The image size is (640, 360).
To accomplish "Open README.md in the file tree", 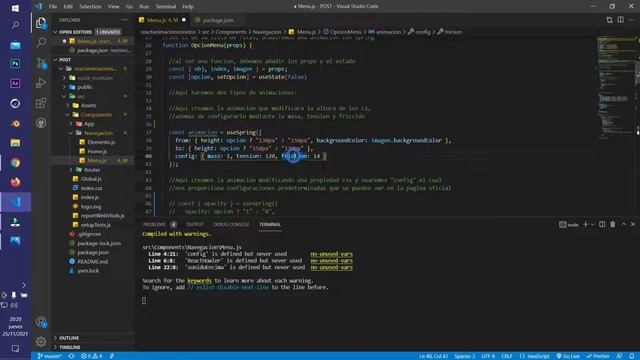I will pos(93,262).
